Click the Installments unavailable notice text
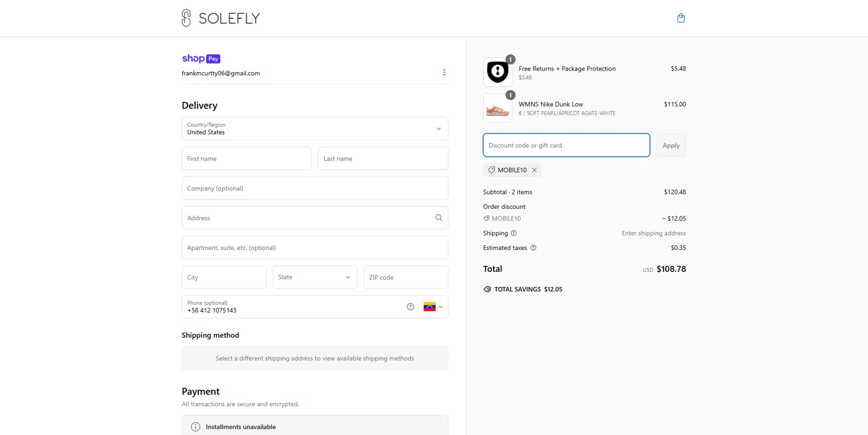Viewport: 868px width, 435px height. [x=241, y=427]
